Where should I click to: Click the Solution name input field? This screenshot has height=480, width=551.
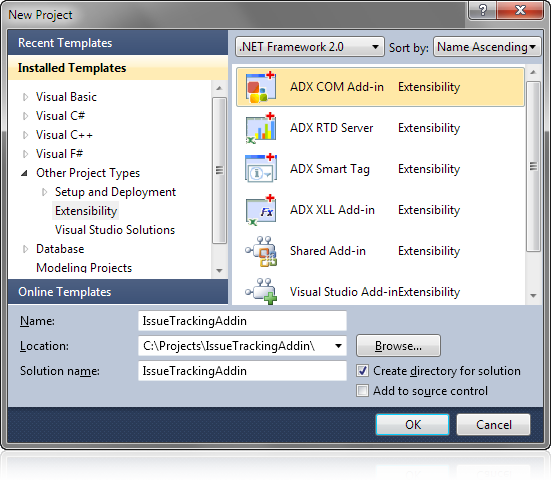[242, 371]
